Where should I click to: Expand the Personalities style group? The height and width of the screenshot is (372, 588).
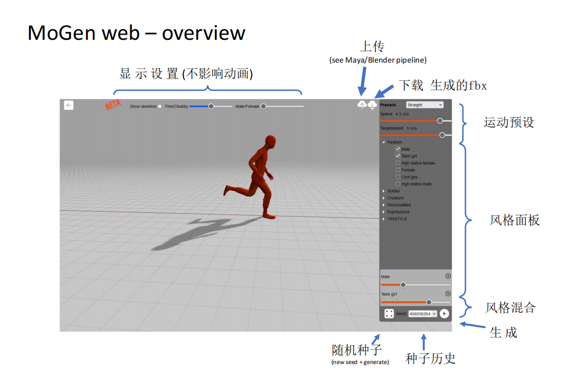point(384,205)
